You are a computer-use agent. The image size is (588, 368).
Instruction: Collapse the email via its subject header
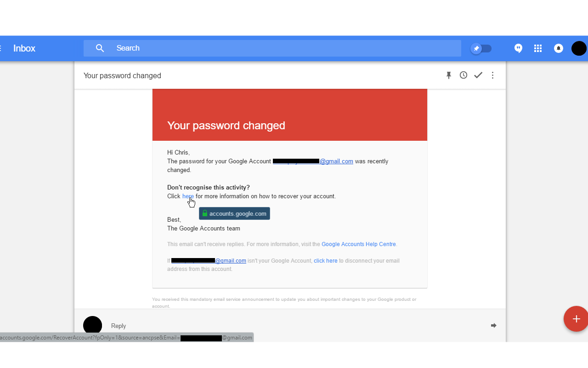230,76
